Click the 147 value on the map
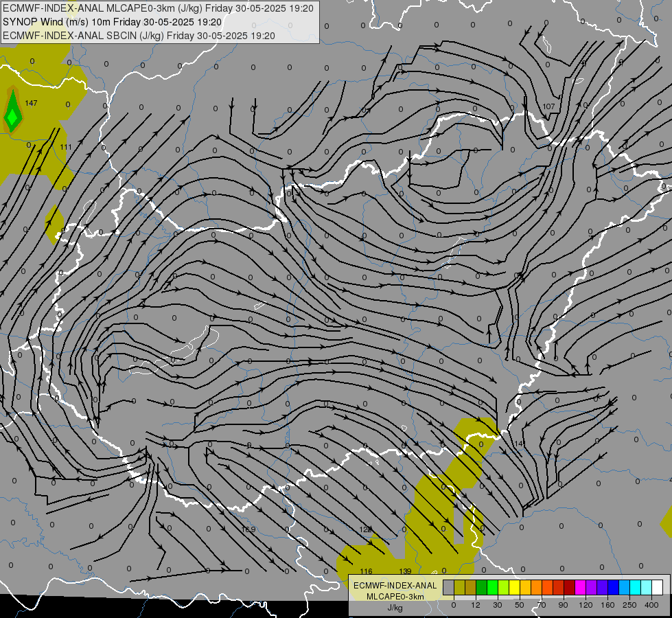The image size is (672, 618). (32, 103)
